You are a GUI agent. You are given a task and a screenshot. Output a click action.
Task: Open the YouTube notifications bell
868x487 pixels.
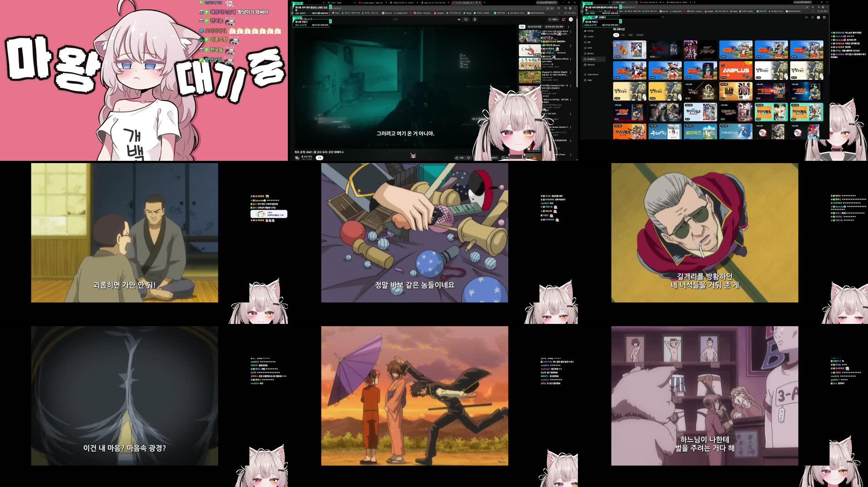click(x=563, y=19)
